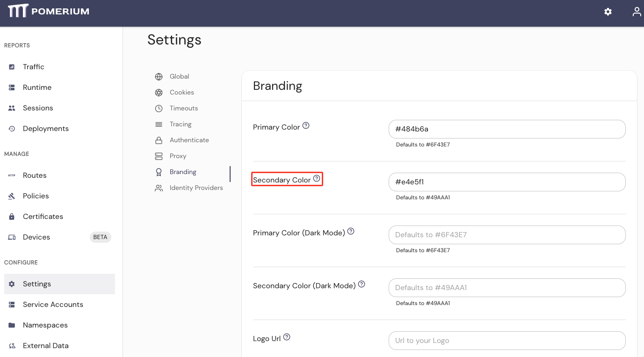This screenshot has width=644, height=357.
Task: Click help icon next to Secondary Color
Action: coord(317,179)
